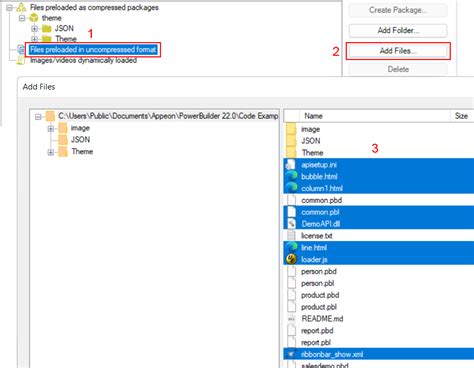The image size is (474, 368).
Task: Select 'Files preloaded in uncompressed format' node
Action: pyautogui.click(x=93, y=50)
